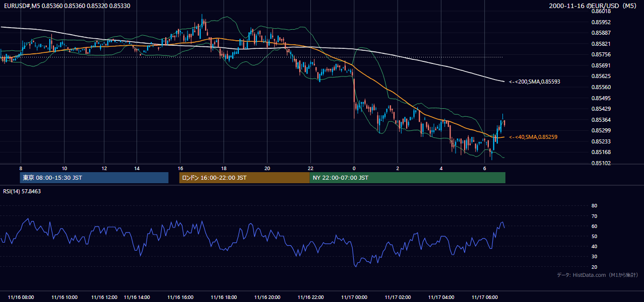Click price axis value 0.85625
Viewport: 644px width, 302px height.
tap(601, 76)
